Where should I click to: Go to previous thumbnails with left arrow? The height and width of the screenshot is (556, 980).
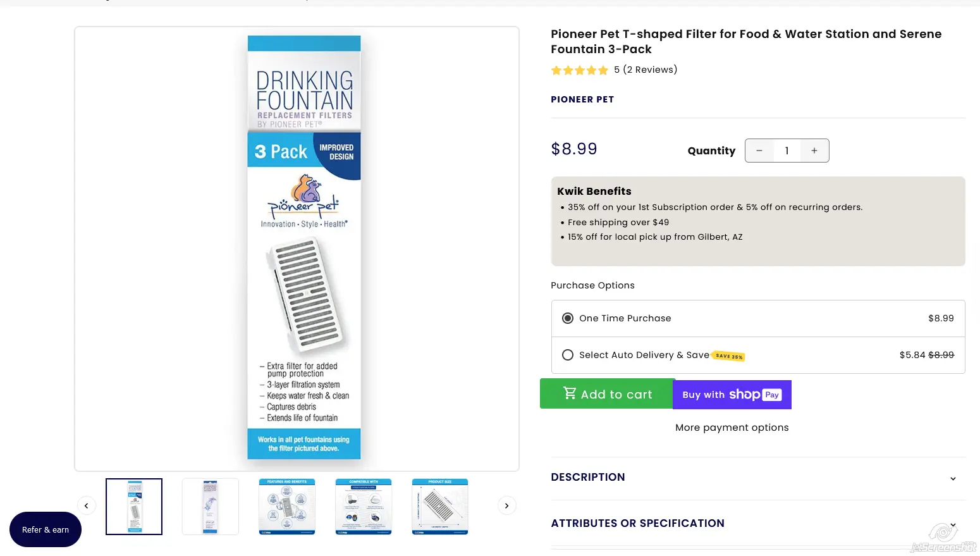pos(87,505)
